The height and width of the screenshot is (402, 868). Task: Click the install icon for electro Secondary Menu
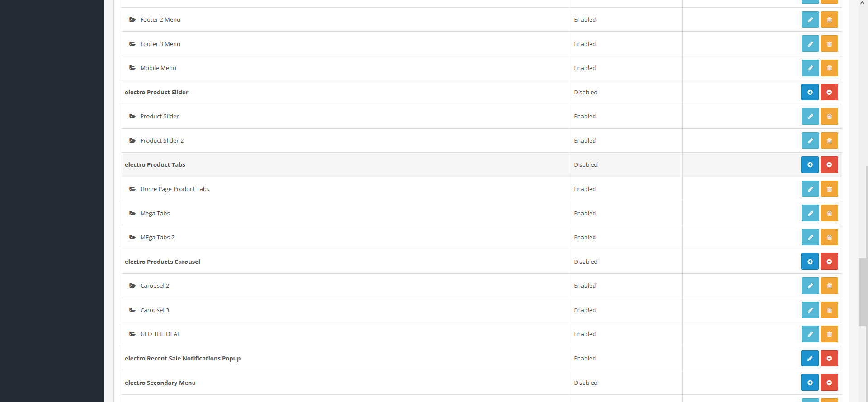810,383
